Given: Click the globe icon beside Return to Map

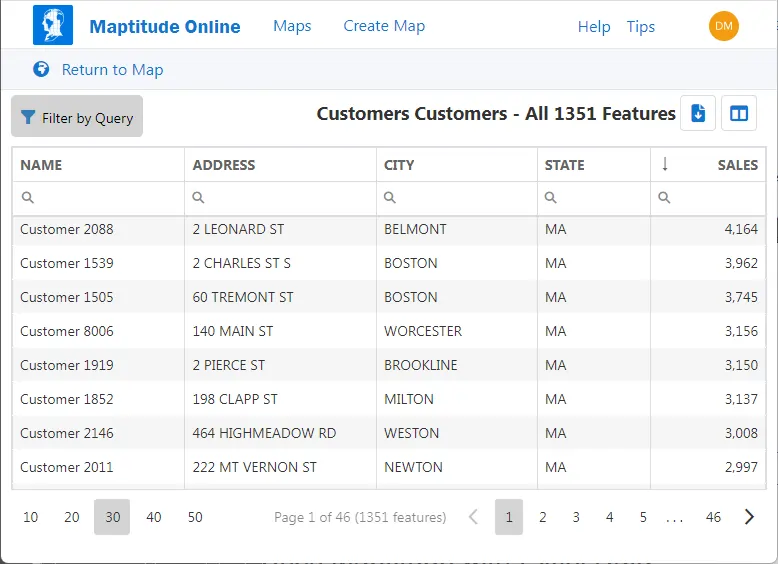Looking at the screenshot, I should pyautogui.click(x=41, y=69).
